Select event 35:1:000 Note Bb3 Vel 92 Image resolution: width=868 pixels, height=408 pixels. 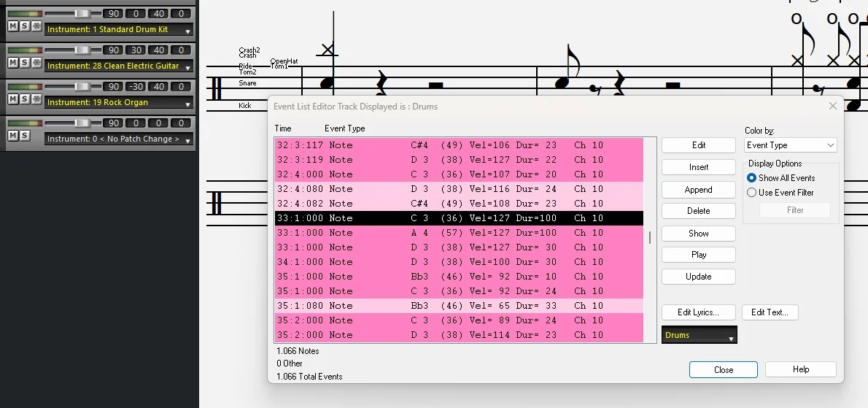click(459, 276)
